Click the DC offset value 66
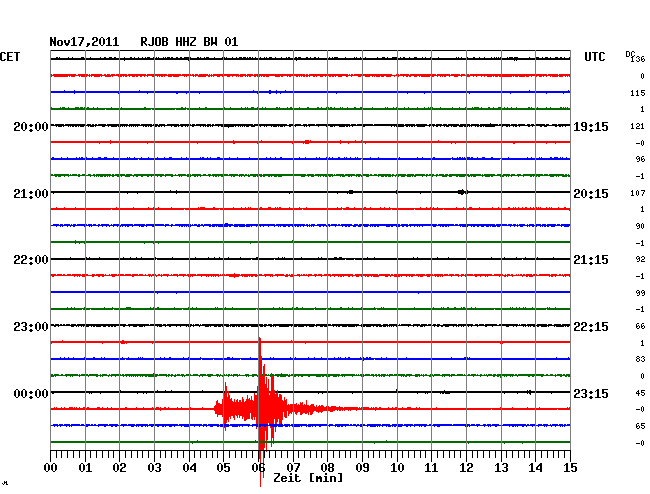 point(640,327)
